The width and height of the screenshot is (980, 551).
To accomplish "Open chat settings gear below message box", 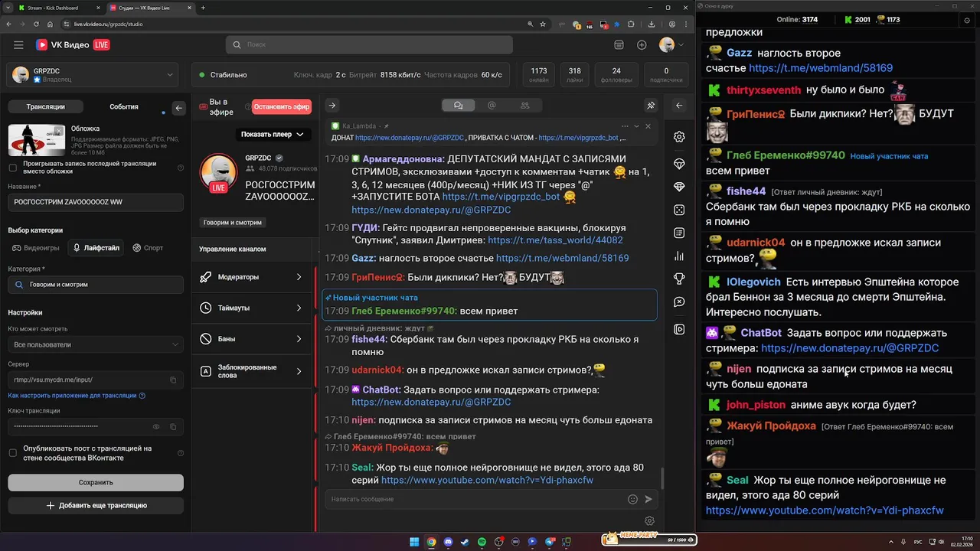I will [x=649, y=521].
